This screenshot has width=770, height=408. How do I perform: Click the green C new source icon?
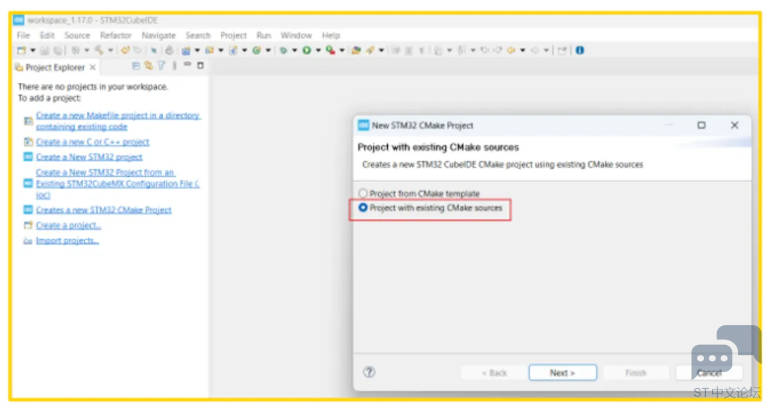pyautogui.click(x=256, y=50)
